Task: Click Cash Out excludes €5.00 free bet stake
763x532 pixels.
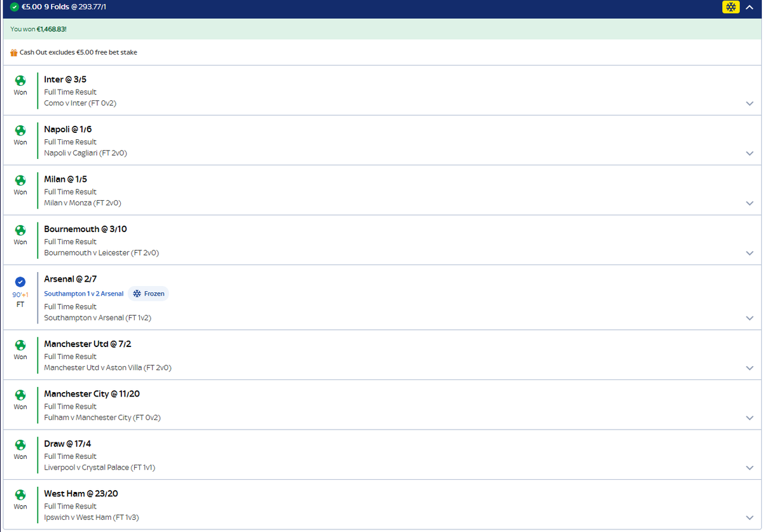Action: pyautogui.click(x=78, y=52)
